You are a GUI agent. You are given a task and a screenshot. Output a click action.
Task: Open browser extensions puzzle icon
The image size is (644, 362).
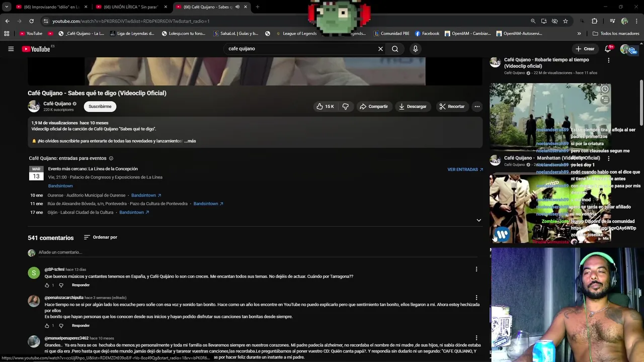(595, 21)
